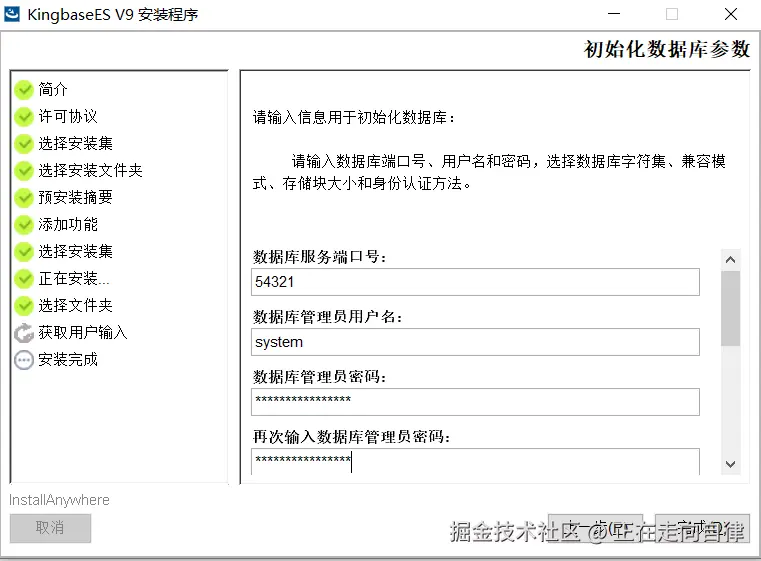This screenshot has width=761, height=561.
Task: Click the 安装完成 step label
Action: 68,360
